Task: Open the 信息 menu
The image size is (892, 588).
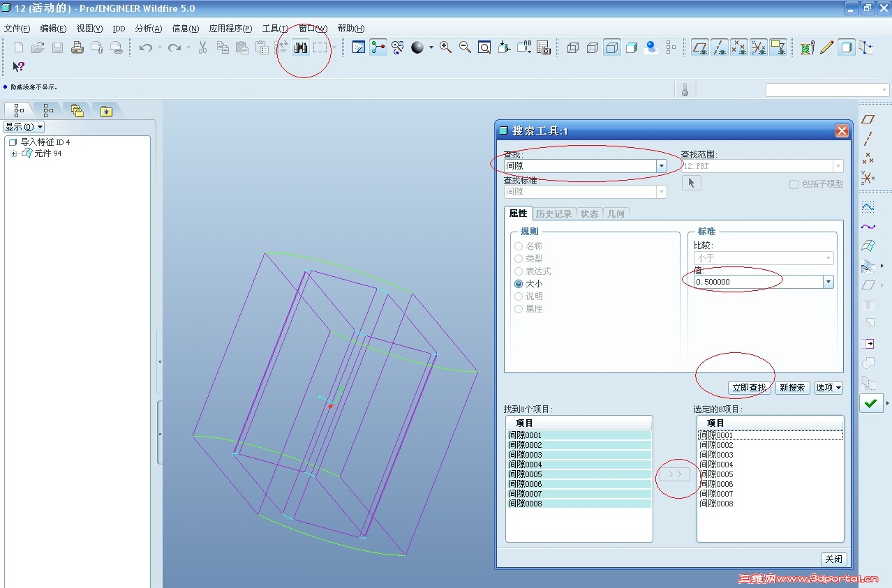Action: tap(185, 29)
